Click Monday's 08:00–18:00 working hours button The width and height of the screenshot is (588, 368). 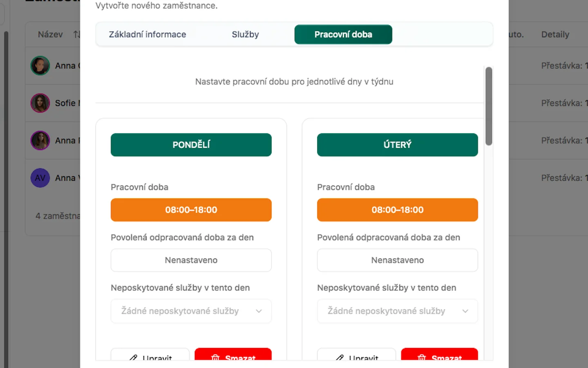tap(191, 210)
